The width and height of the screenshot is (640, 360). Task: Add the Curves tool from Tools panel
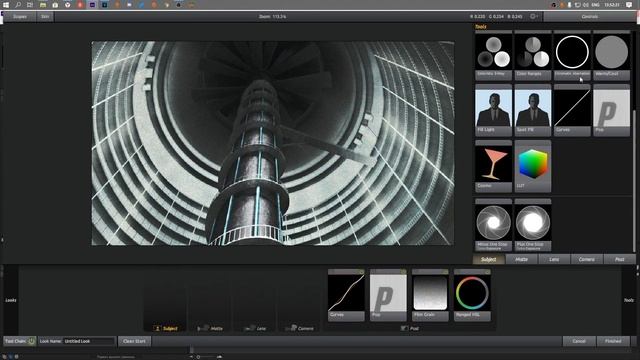point(572,110)
